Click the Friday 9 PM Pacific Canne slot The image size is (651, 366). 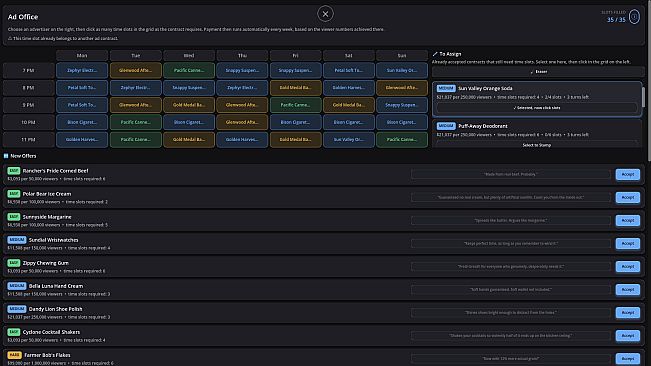pyautogui.click(x=295, y=105)
